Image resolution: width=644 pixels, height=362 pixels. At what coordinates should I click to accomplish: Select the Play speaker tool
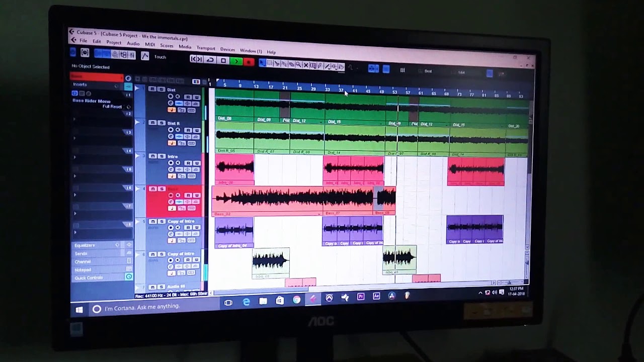point(334,66)
